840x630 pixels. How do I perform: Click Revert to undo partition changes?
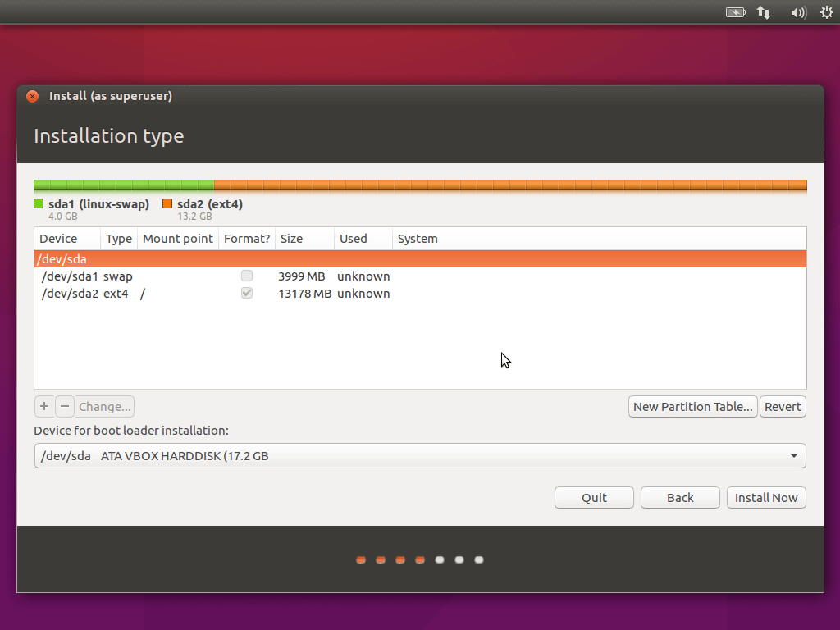coord(782,406)
